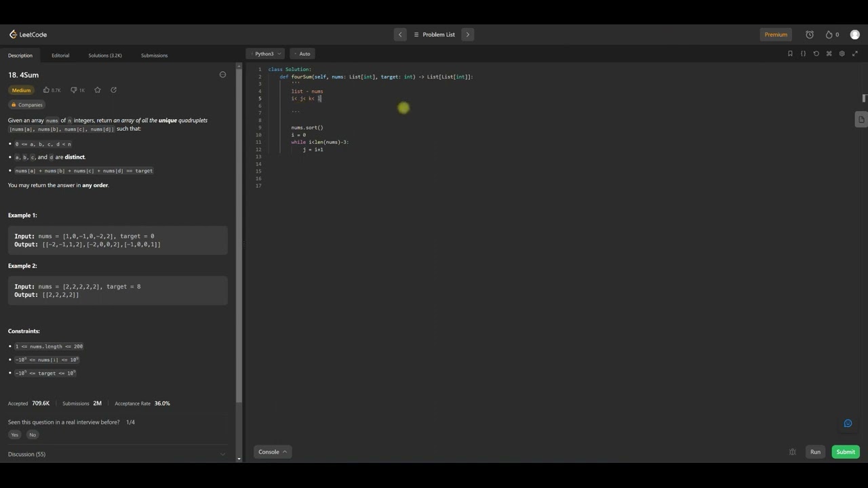Open the Submissions tab

click(154, 56)
